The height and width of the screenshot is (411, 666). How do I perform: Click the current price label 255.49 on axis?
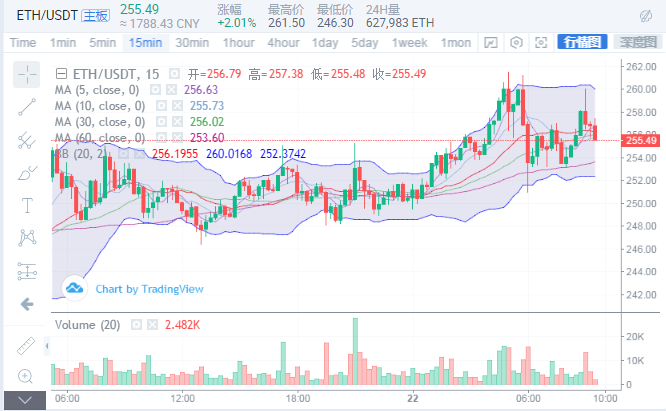(641, 141)
